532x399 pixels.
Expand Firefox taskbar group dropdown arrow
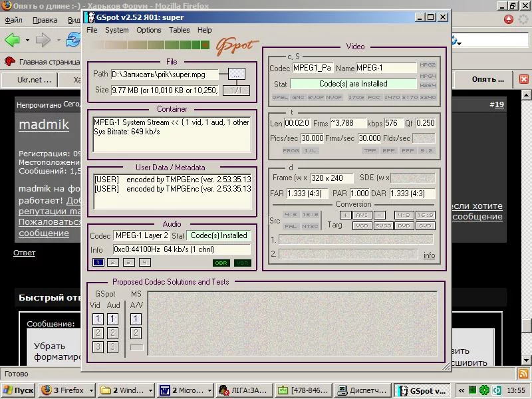[x=91, y=390]
